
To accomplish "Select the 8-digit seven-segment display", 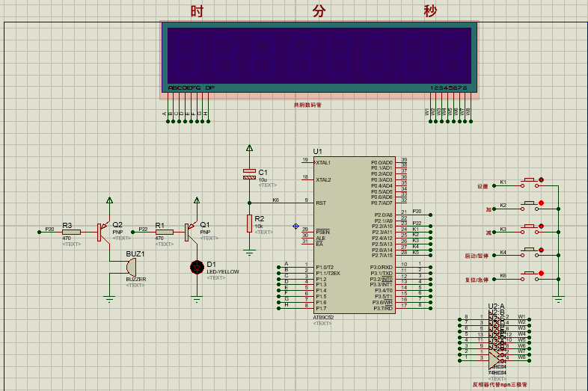I will (319, 57).
